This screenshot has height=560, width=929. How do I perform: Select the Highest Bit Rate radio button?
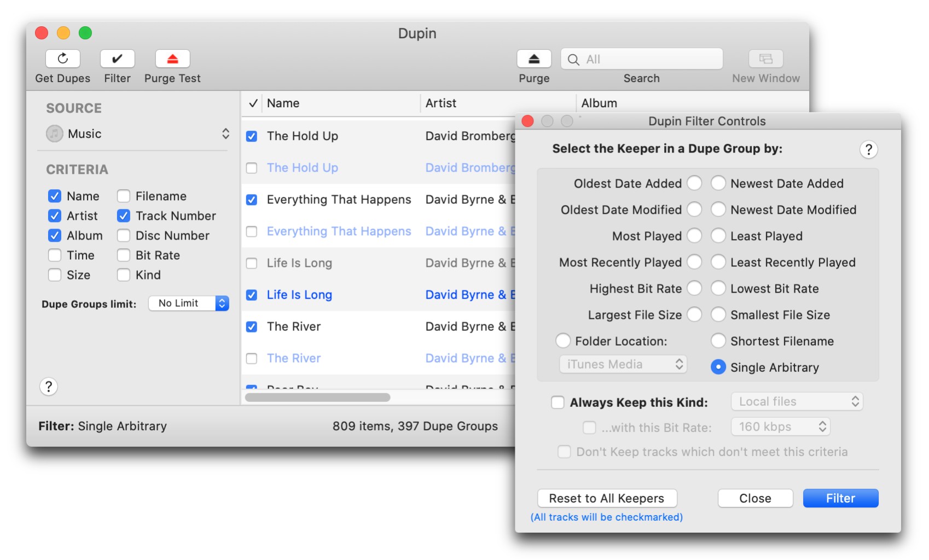(694, 288)
